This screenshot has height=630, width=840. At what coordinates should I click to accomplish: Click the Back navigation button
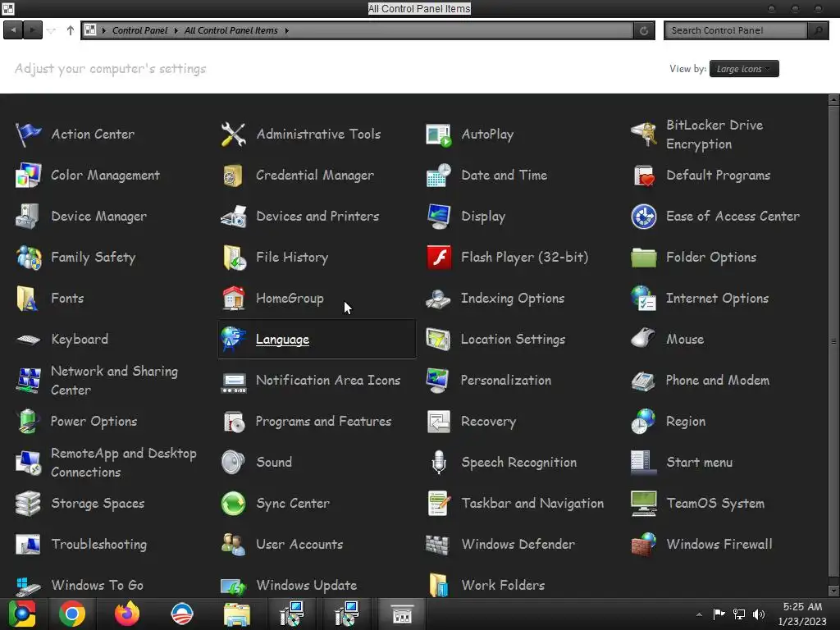pos(13,30)
